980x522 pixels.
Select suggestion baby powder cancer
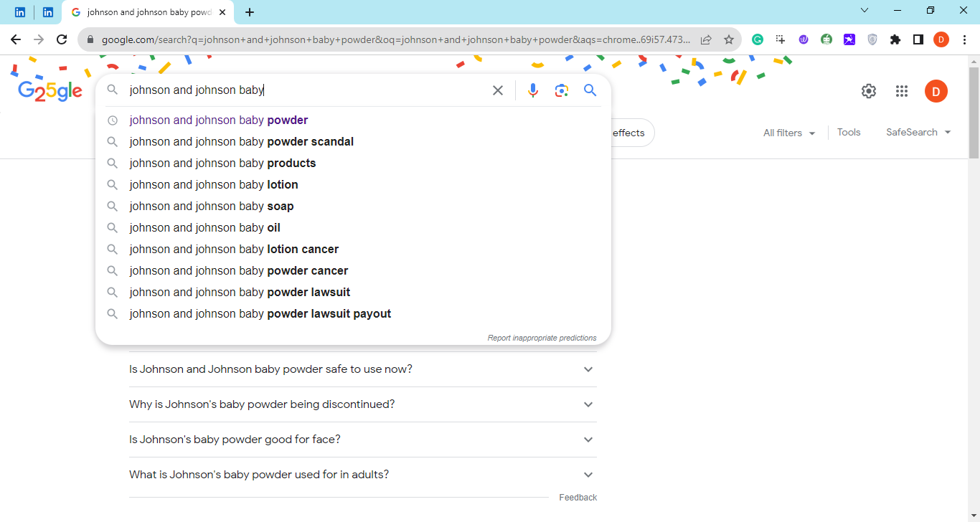(x=353, y=271)
